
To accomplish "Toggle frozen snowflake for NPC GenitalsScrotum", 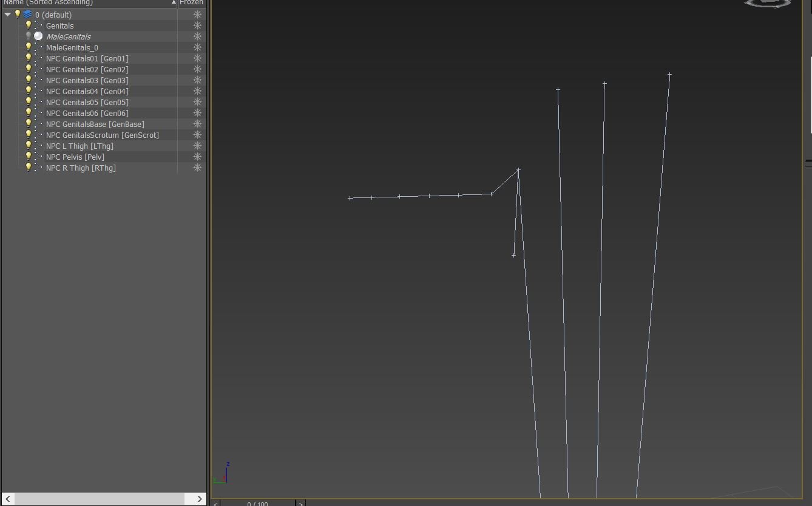I will [197, 135].
